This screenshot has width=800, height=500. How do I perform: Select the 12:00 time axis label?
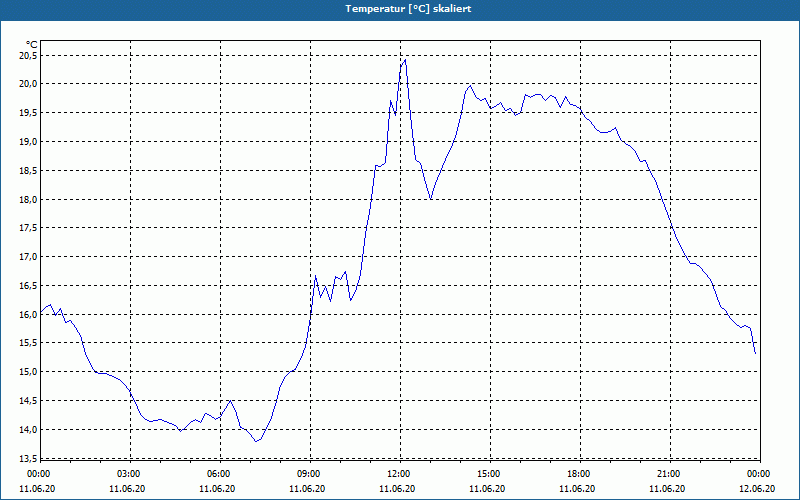(399, 474)
